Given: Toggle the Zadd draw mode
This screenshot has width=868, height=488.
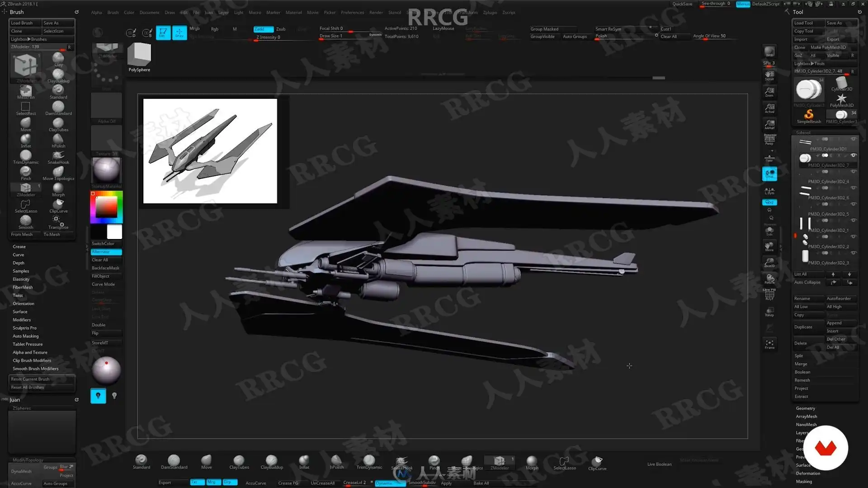Looking at the screenshot, I should tap(263, 29).
